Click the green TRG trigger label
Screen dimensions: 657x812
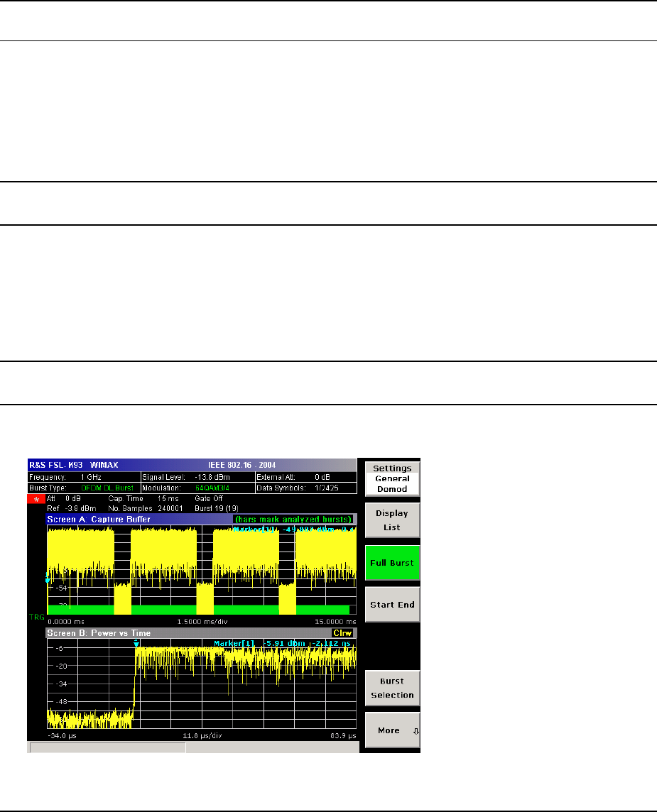[x=37, y=617]
